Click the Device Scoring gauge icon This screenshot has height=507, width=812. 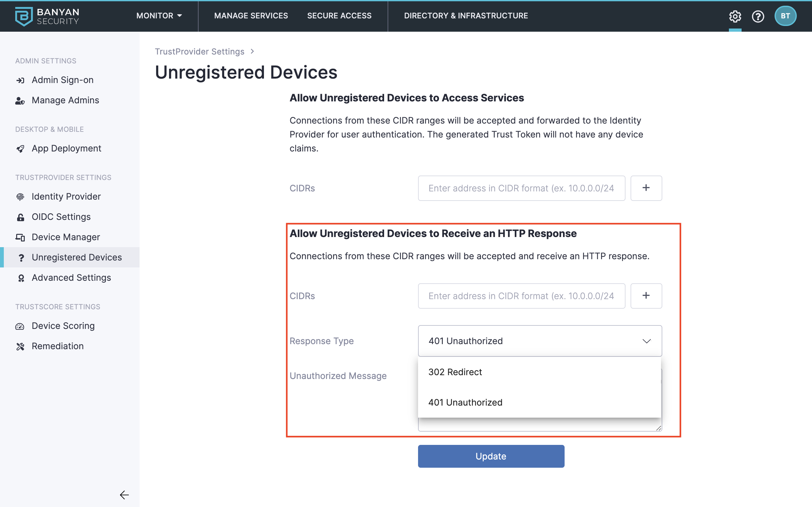[x=20, y=326]
